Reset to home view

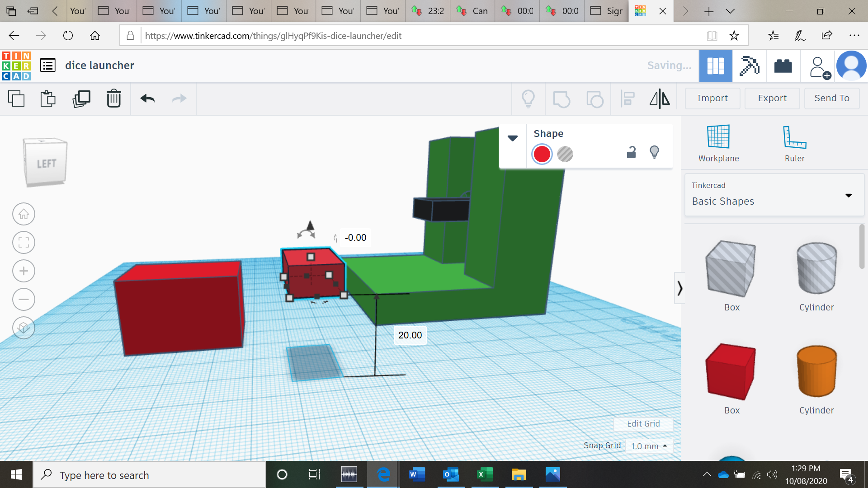(24, 214)
